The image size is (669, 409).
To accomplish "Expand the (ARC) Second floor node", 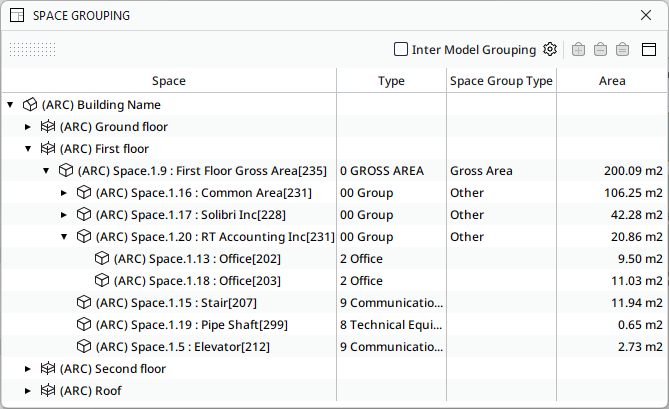I will click(x=28, y=369).
